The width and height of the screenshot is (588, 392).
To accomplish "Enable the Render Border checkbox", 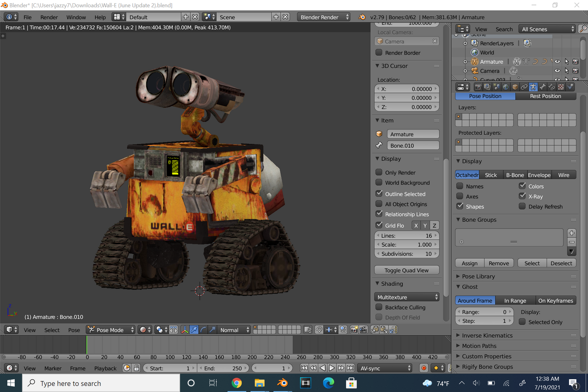I will [379, 52].
